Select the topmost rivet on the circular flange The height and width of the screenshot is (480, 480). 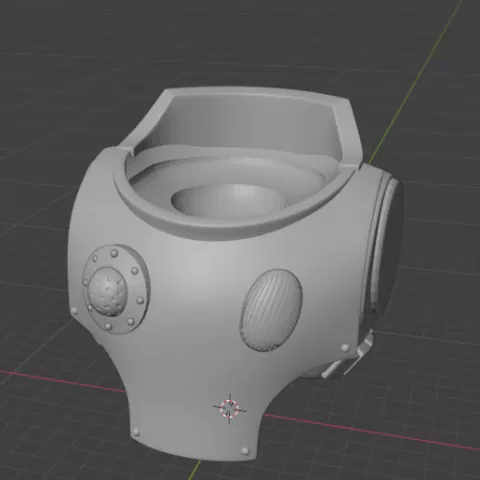click(115, 253)
